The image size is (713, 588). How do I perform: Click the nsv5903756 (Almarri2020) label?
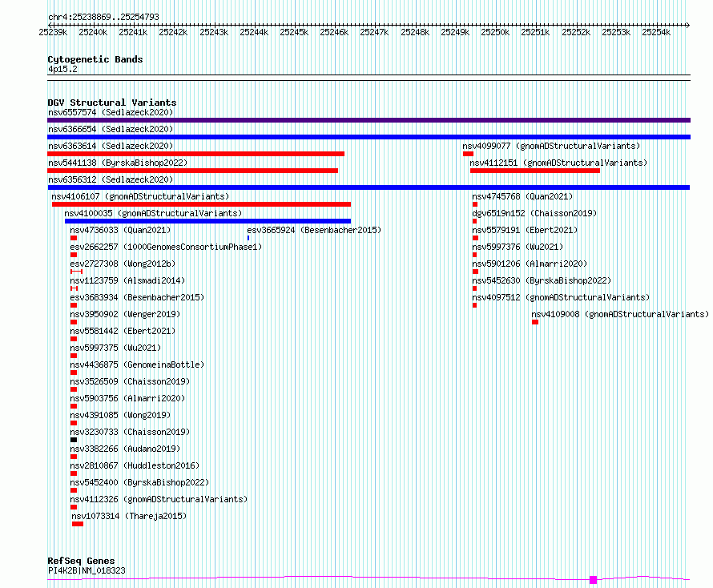127,398
